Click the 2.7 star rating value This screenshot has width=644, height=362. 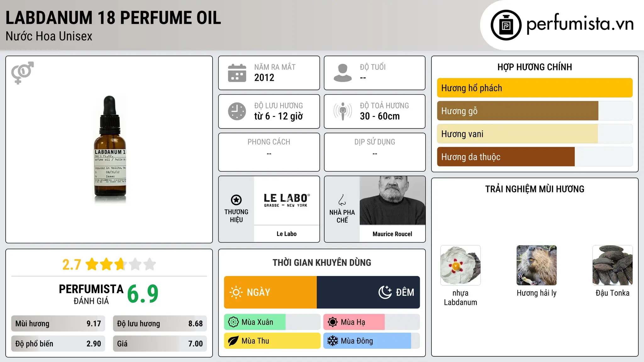[x=72, y=265]
